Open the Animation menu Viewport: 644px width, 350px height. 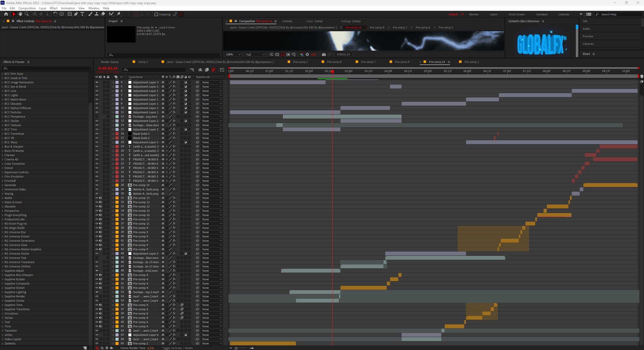[x=68, y=8]
